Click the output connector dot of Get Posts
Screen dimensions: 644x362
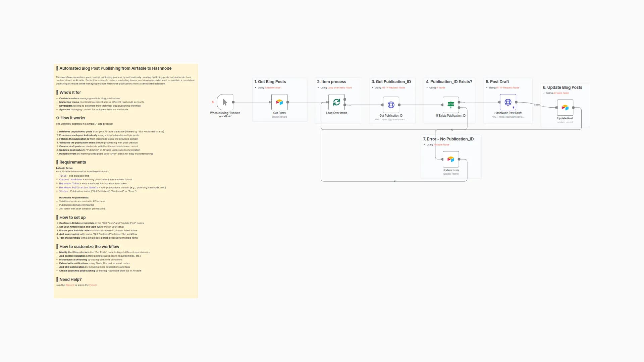click(288, 103)
